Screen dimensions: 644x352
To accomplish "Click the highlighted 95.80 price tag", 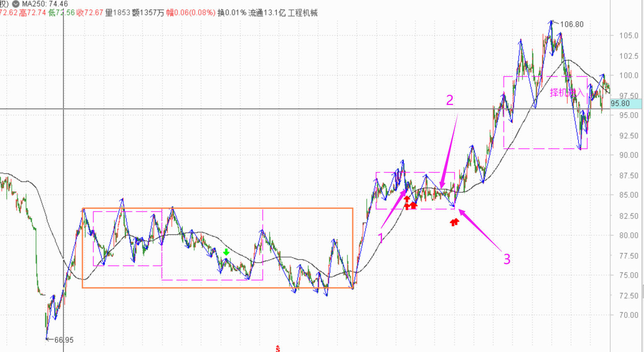I will click(620, 104).
